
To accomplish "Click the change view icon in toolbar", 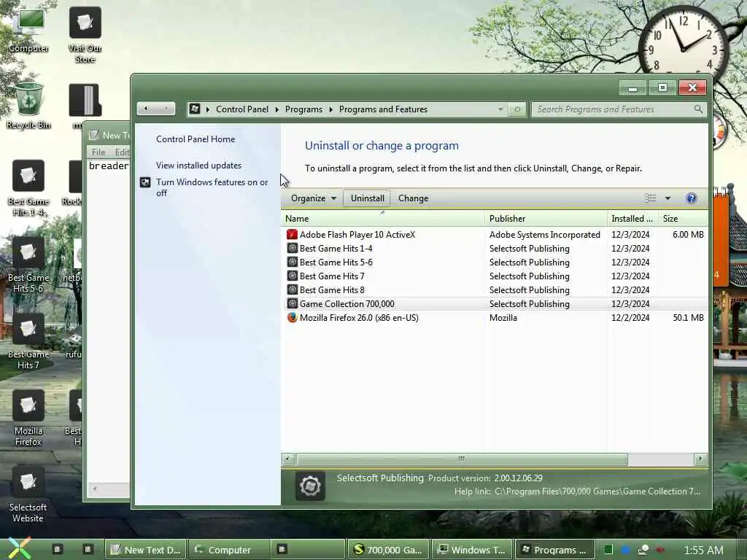I will (650, 198).
